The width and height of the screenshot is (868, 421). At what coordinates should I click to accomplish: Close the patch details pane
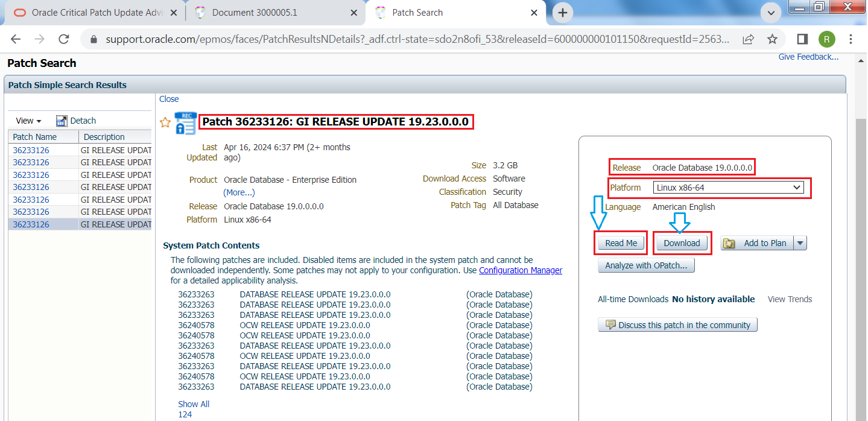169,99
